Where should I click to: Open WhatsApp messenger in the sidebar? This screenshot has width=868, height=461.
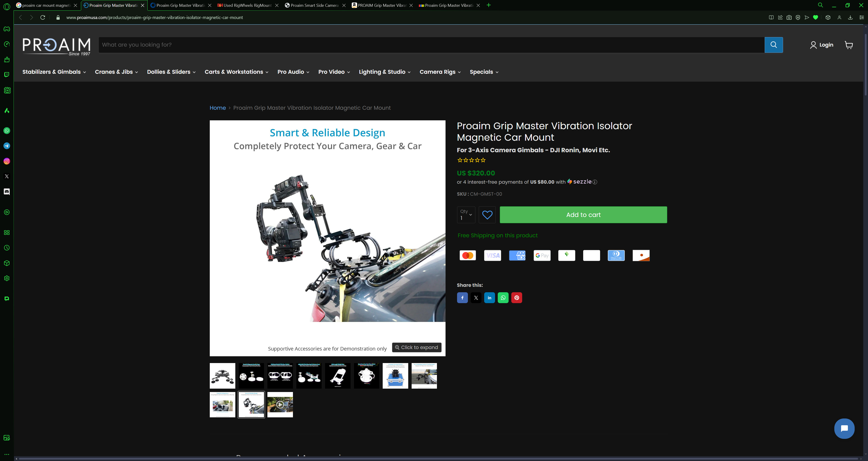tap(7, 131)
